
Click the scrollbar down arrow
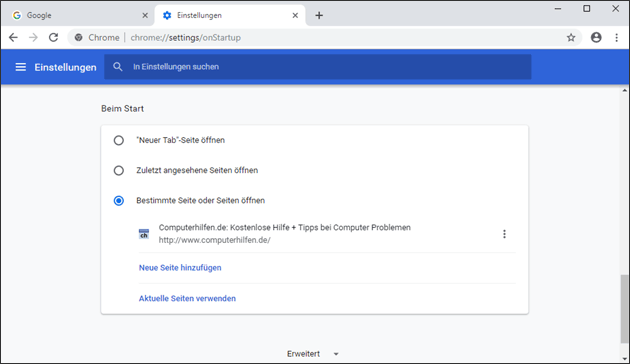click(x=624, y=359)
